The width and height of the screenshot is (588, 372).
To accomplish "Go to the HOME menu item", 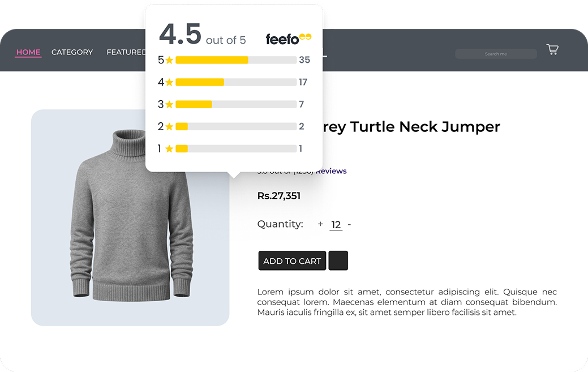I will click(x=28, y=52).
